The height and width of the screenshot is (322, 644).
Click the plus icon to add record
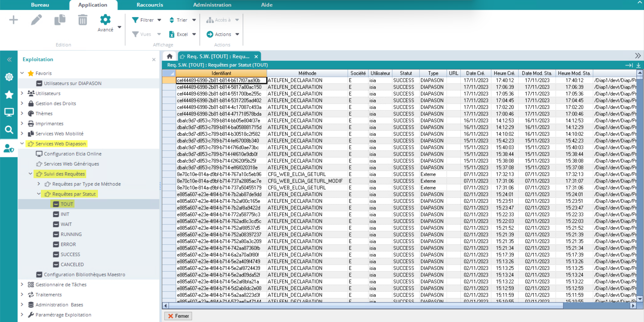click(13, 20)
